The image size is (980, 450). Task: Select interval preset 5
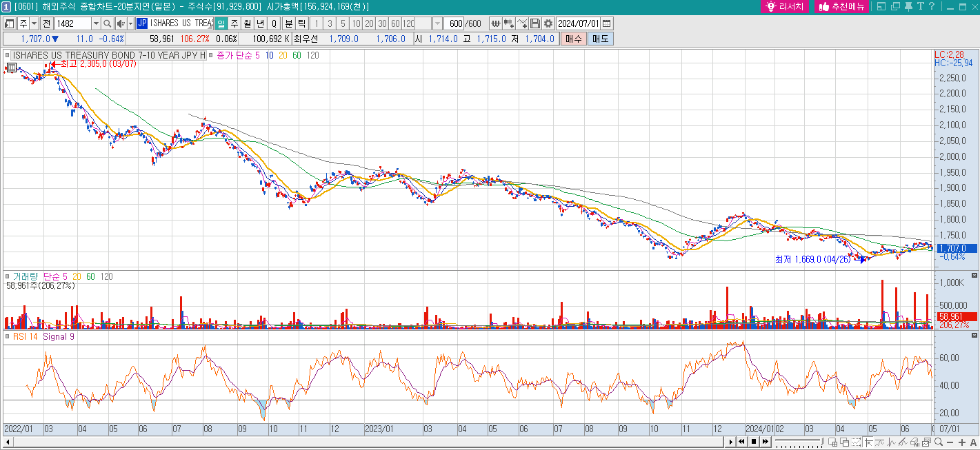(x=343, y=23)
